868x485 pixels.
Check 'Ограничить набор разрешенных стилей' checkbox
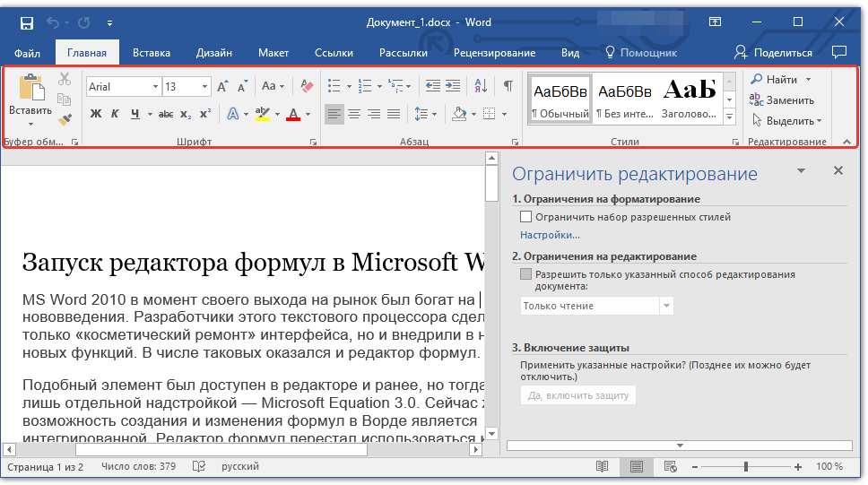(525, 217)
